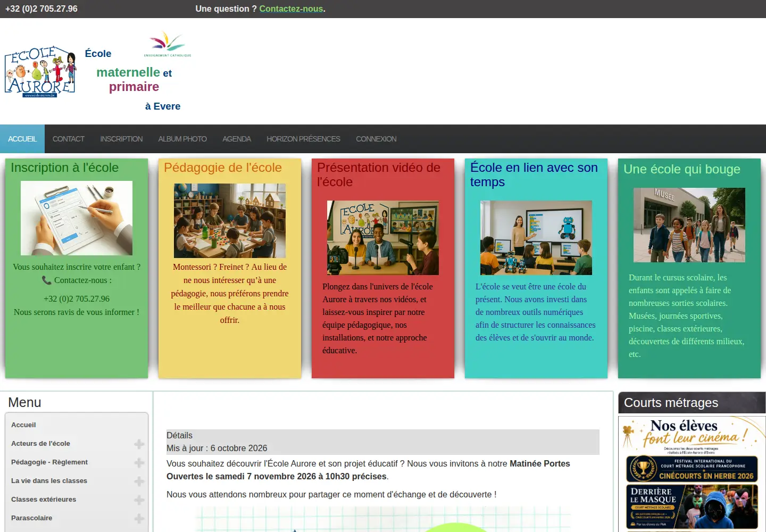The height and width of the screenshot is (532, 766).
Task: Click the École Aurore logo
Action: 40,72
